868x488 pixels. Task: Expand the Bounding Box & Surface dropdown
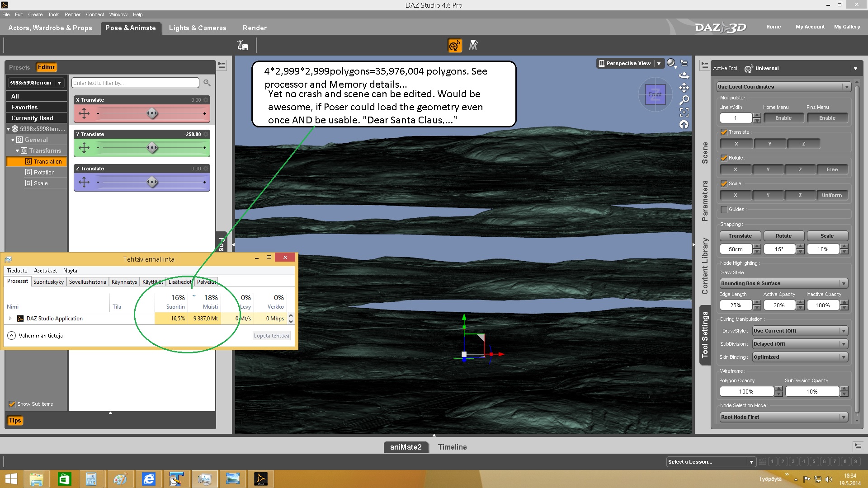783,283
